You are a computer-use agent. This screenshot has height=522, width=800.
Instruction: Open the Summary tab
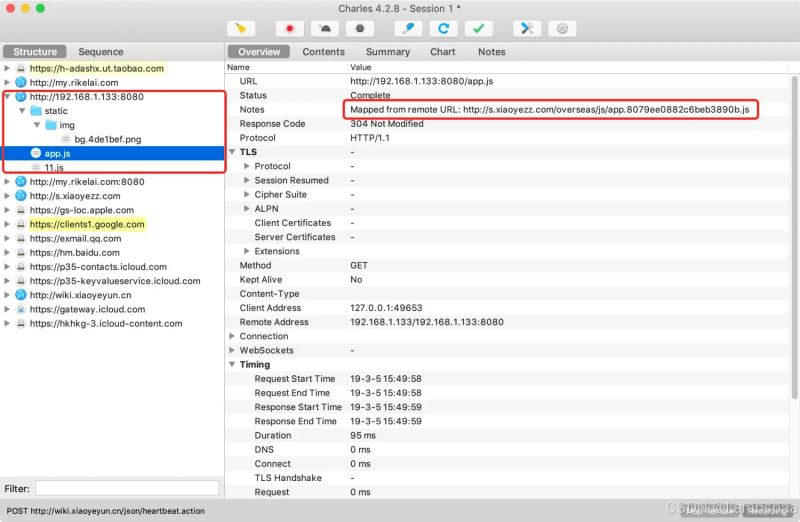(x=387, y=52)
